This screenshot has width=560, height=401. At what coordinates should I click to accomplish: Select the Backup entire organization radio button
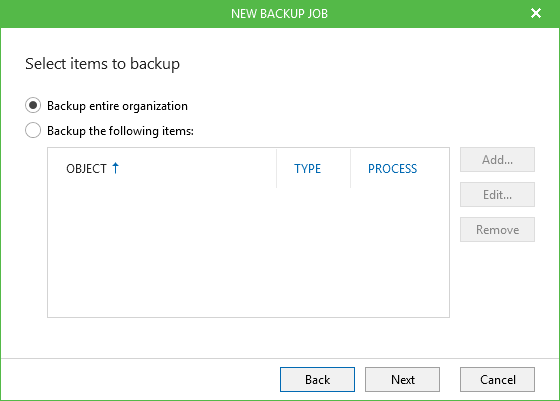(33, 106)
